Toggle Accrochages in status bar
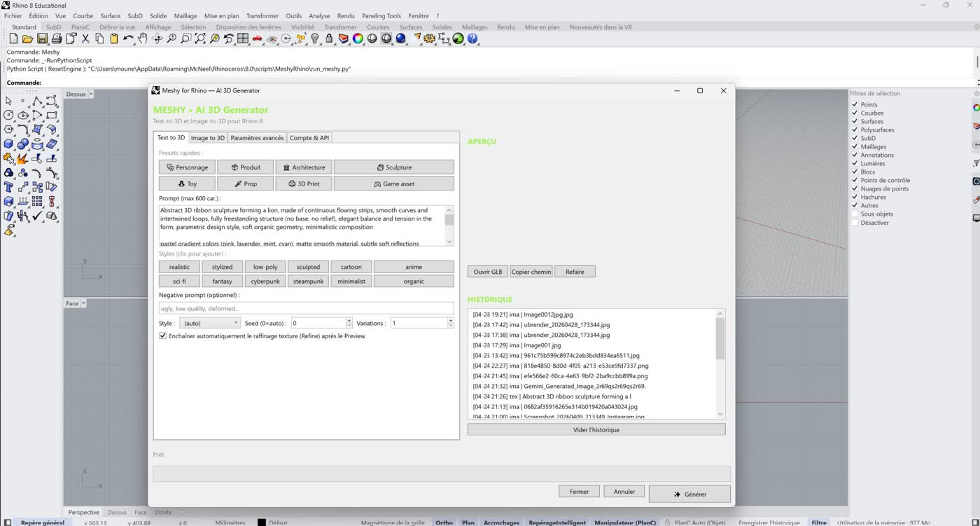Viewport: 980px width, 526px height. click(x=501, y=522)
